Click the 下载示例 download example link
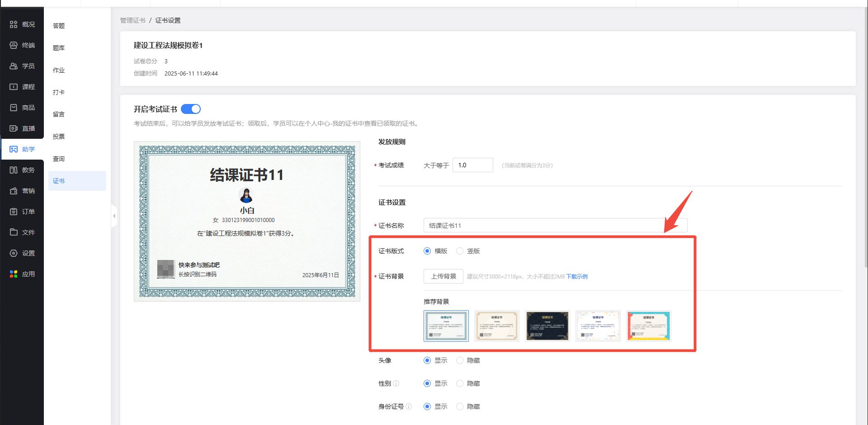 tap(577, 277)
